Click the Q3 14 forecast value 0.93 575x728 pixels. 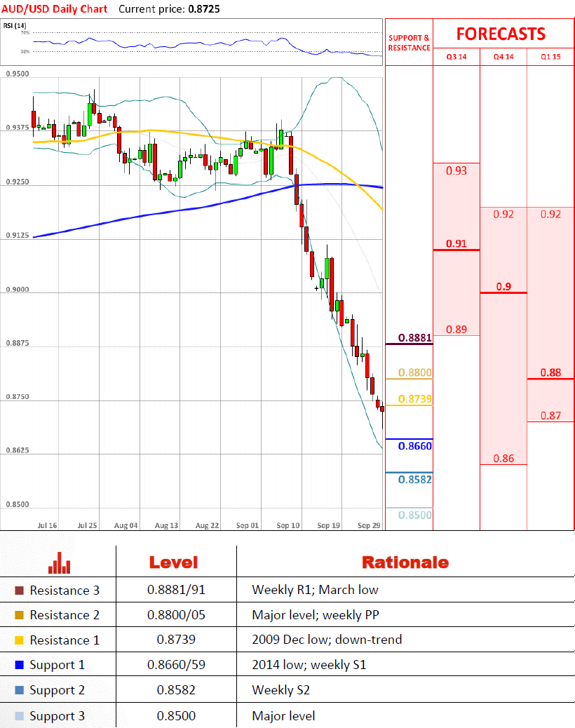[456, 171]
